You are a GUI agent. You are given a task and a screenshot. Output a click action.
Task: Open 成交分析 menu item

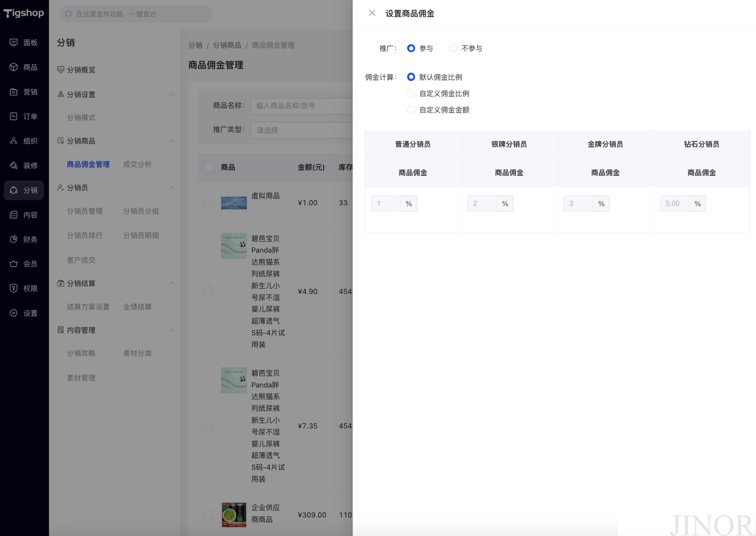click(x=137, y=164)
